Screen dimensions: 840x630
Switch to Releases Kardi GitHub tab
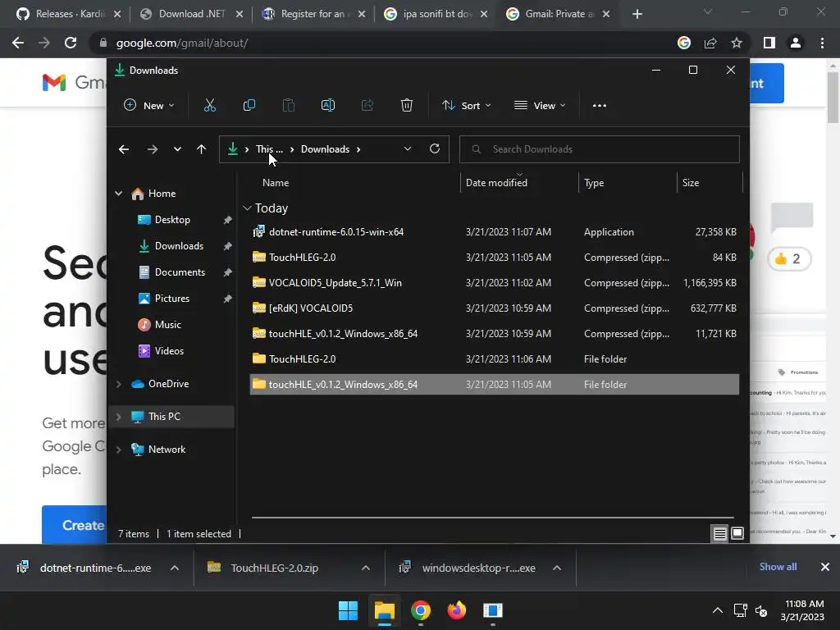click(68, 14)
